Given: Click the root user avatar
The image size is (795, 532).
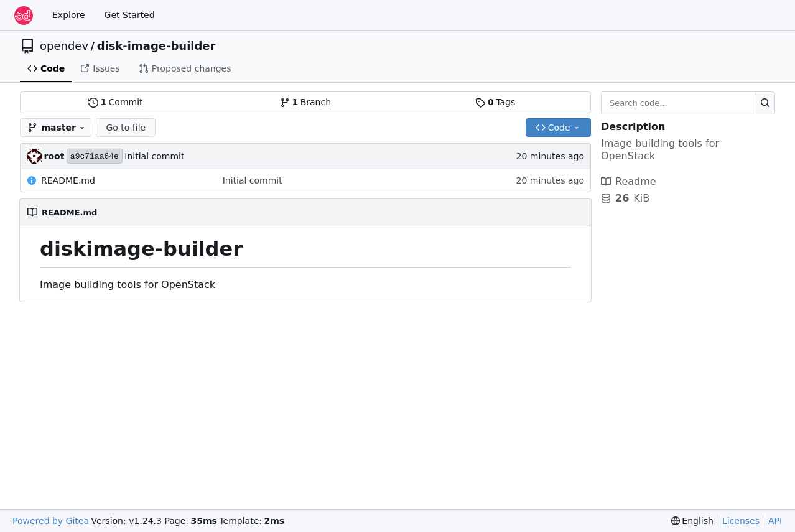Looking at the screenshot, I should (34, 156).
